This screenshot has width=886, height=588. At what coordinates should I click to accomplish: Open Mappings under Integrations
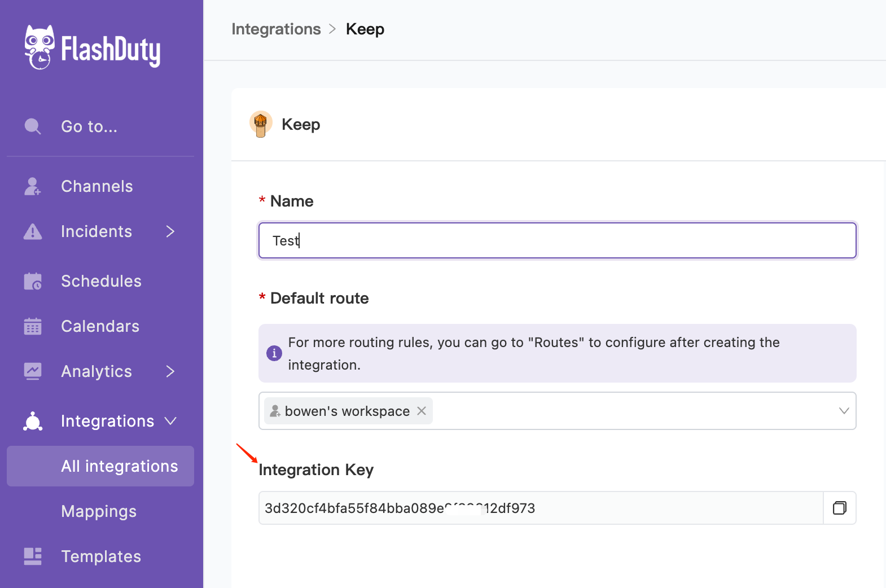pyautogui.click(x=99, y=511)
